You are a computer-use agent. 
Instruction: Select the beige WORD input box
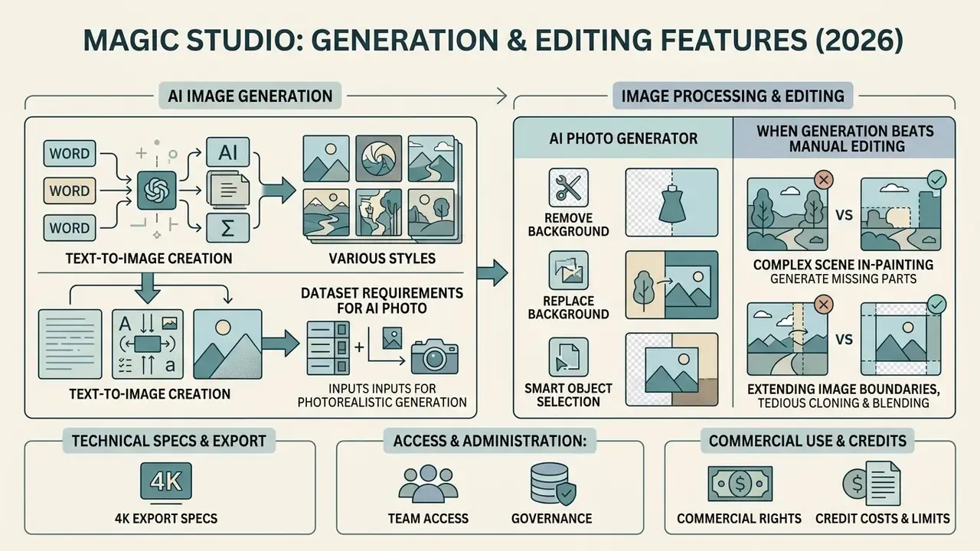69,190
